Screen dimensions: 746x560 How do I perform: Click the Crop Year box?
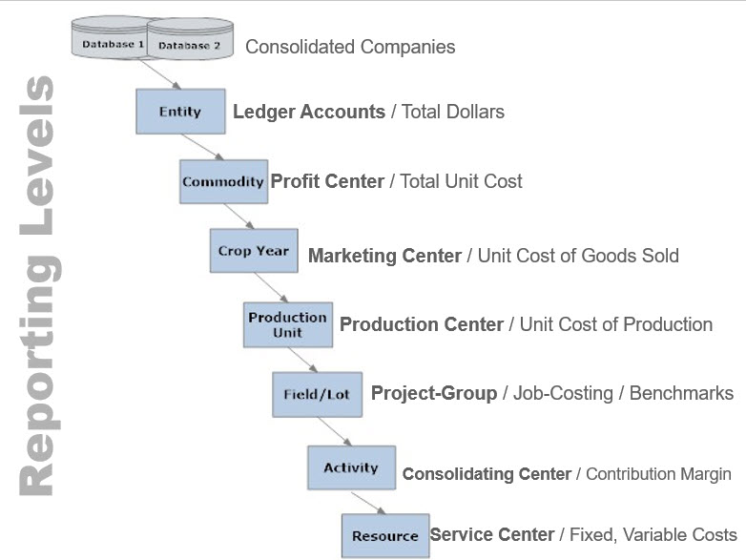click(253, 251)
